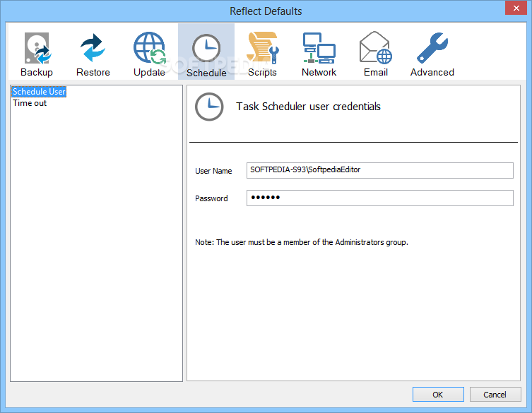532x413 pixels.
Task: Click the User Name label
Action: [213, 171]
